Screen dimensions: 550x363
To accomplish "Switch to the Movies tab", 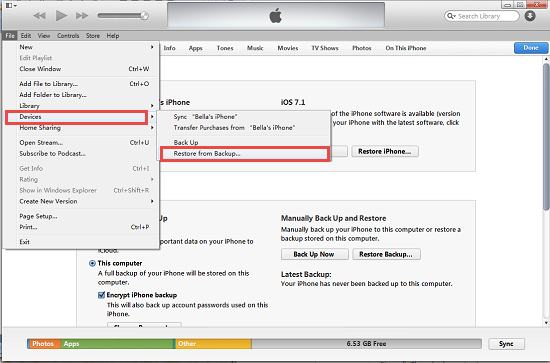I will pos(288,48).
